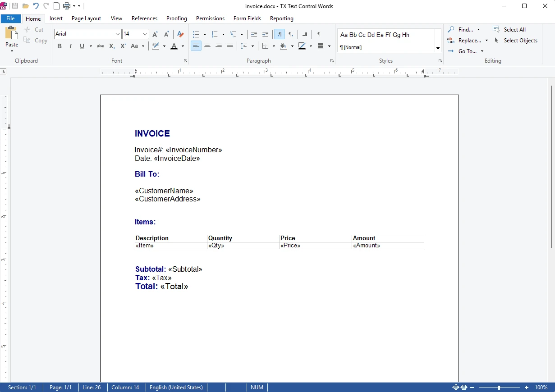The width and height of the screenshot is (555, 392).
Task: Open the Form Fields tab
Action: pyautogui.click(x=247, y=18)
